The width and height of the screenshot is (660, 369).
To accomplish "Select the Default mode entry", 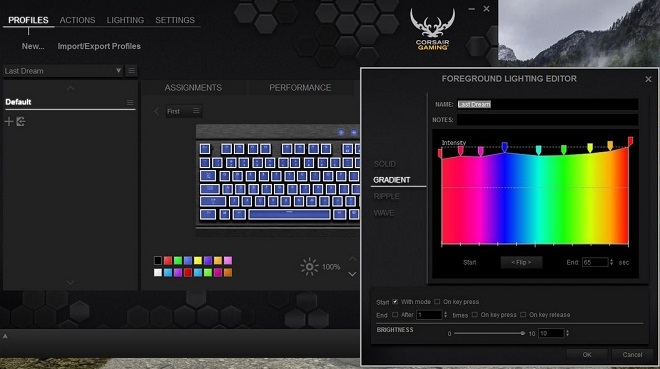I will (x=70, y=102).
